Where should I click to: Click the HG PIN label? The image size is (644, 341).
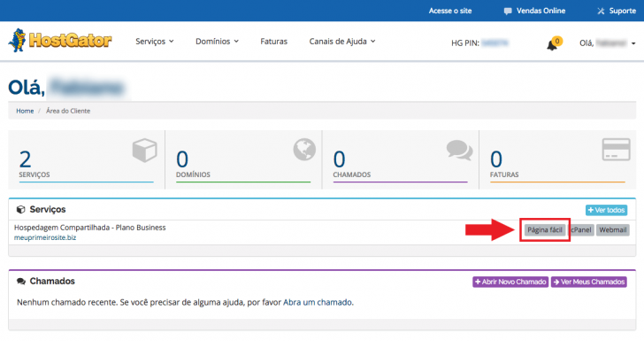coord(465,43)
